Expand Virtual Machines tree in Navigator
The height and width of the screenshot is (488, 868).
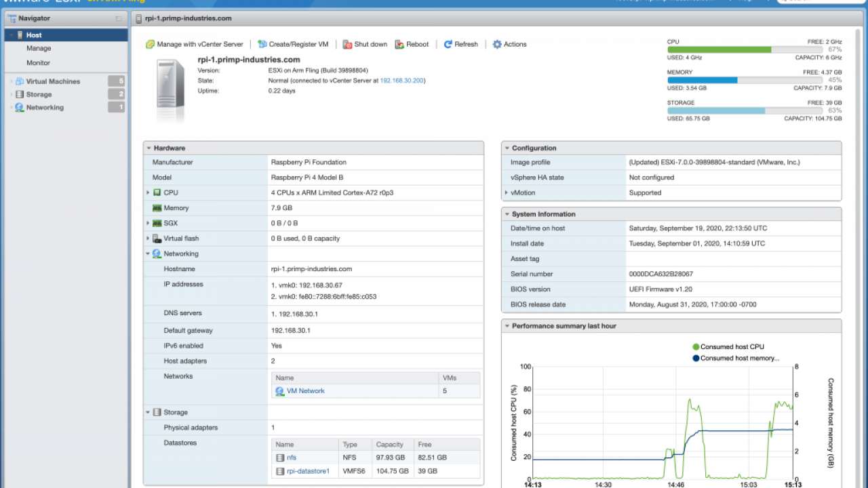11,81
